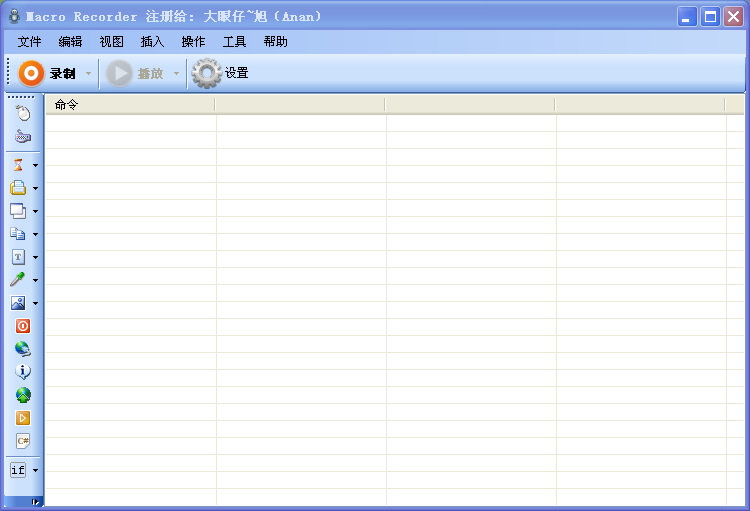Viewport: 750px width, 511px height.
Task: Open the 帮助 menu
Action: point(276,42)
